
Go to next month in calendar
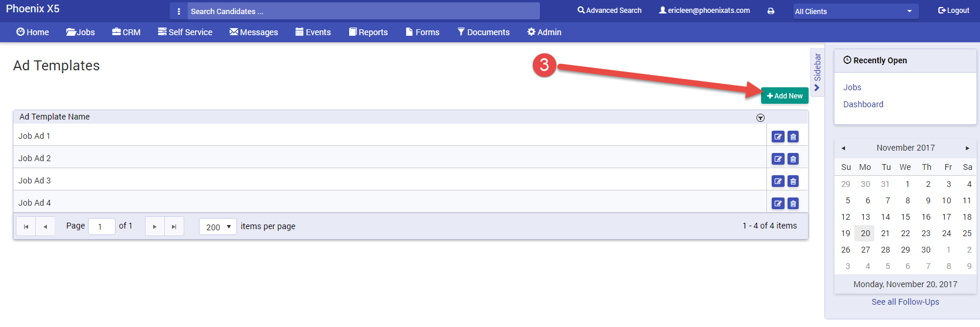(968, 148)
